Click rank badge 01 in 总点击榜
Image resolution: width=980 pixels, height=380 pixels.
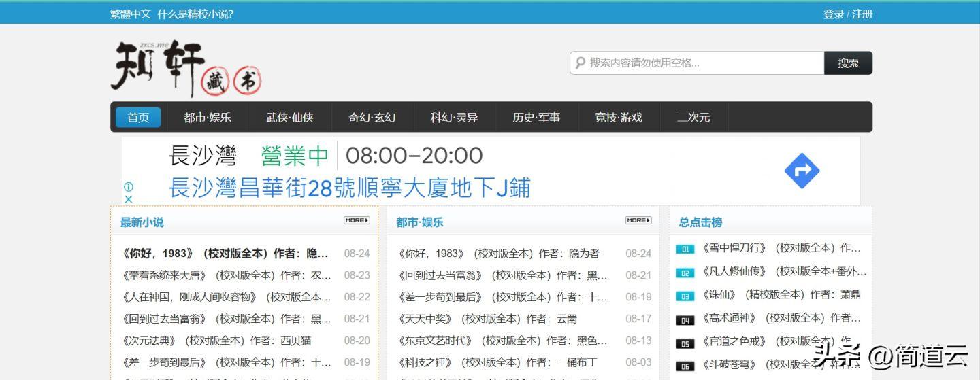(685, 249)
